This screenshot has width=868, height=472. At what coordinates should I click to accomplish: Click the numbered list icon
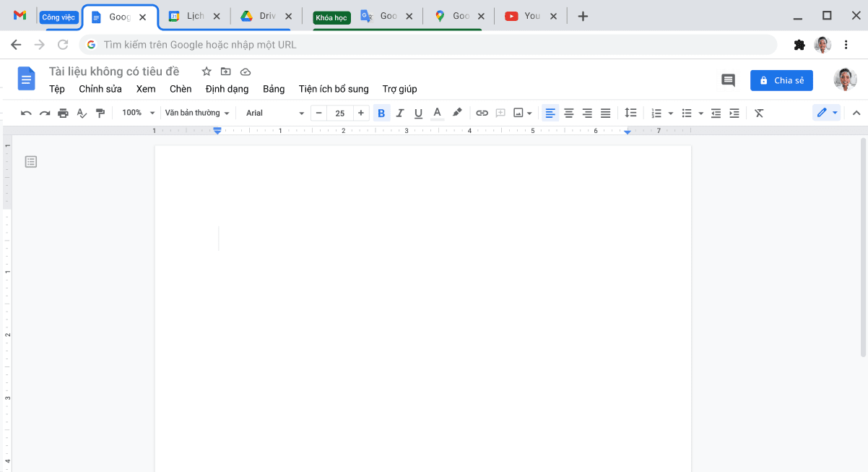(x=656, y=113)
